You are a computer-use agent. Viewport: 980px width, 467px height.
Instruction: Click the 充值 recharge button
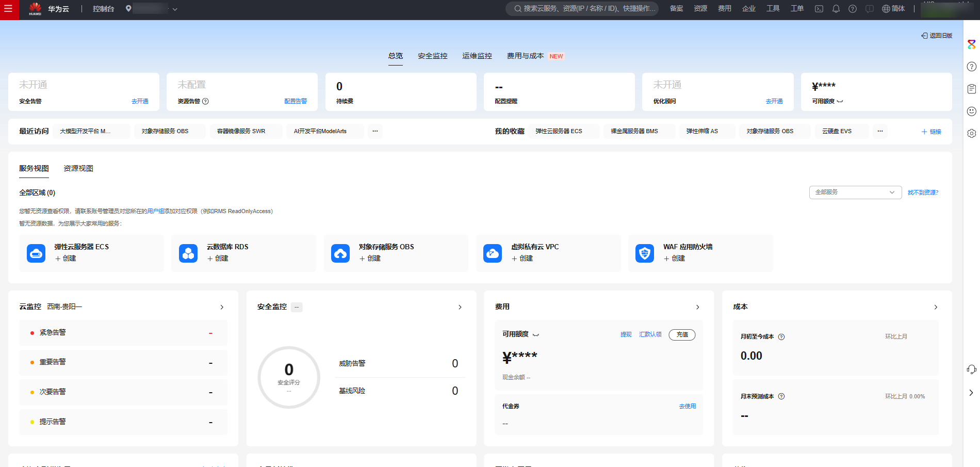(682, 334)
